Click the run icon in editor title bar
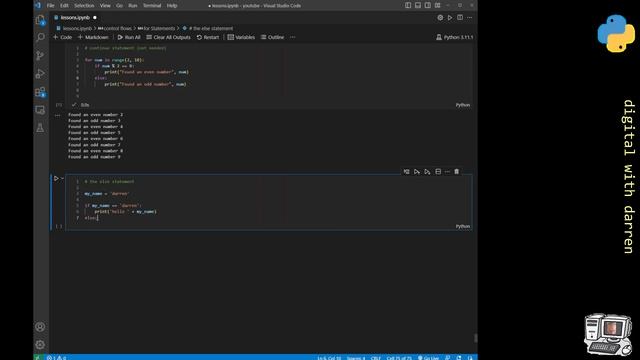The width and height of the screenshot is (640, 360). point(450,18)
